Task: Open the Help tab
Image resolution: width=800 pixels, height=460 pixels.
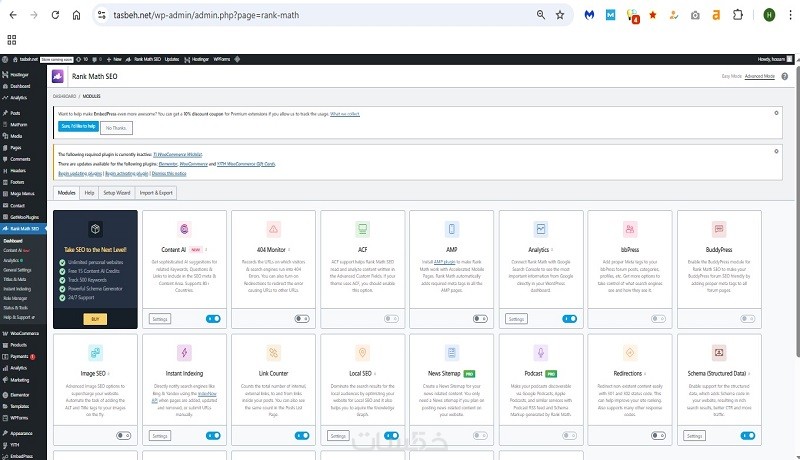Action: tap(89, 193)
